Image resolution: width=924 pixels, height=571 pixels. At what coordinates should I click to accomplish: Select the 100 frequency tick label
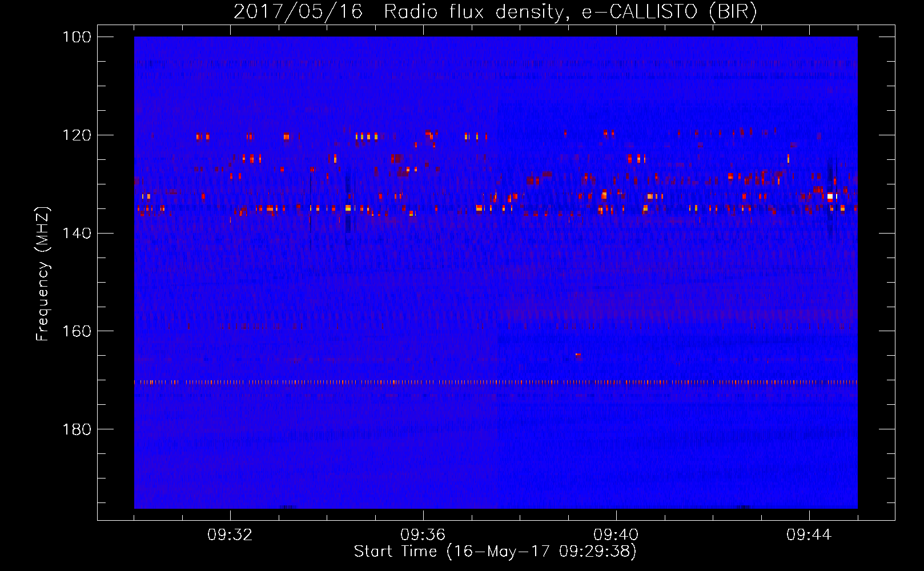point(77,37)
